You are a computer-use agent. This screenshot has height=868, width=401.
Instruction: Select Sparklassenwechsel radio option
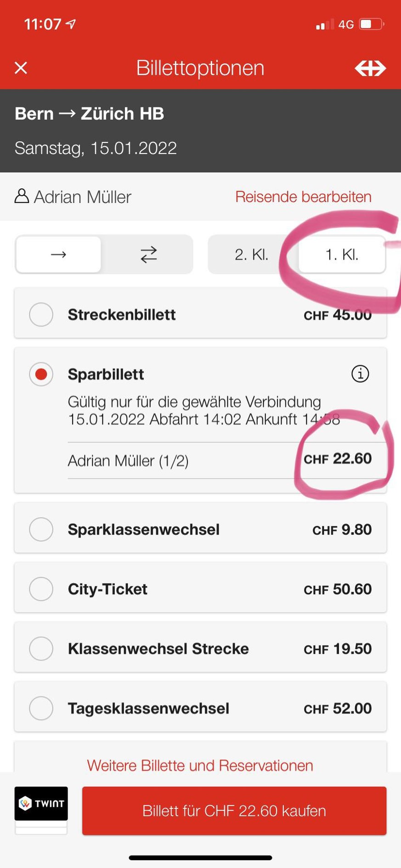(x=41, y=529)
